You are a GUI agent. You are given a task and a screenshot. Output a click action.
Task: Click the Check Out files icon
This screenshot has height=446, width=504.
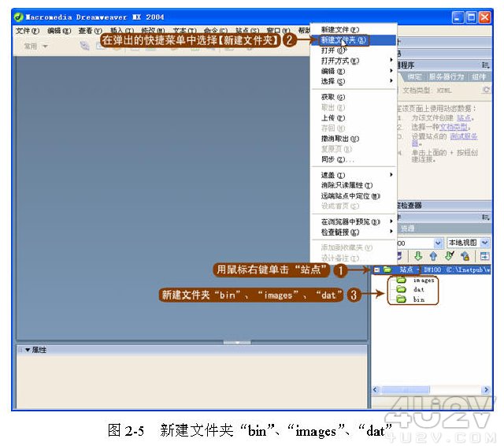[x=450, y=255]
